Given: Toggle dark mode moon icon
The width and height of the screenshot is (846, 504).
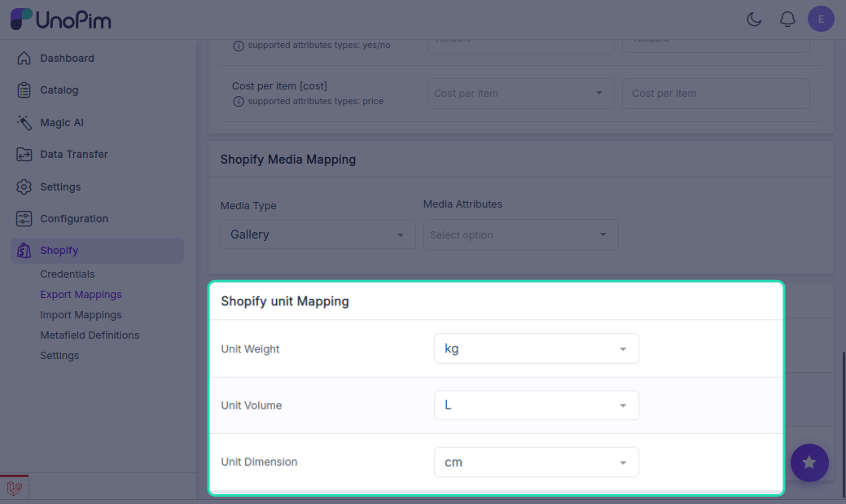Looking at the screenshot, I should 754,20.
